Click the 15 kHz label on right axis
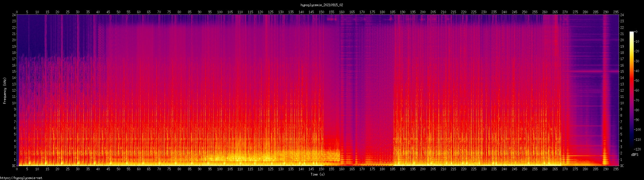The height and width of the screenshot is (180, 644). 622,72
